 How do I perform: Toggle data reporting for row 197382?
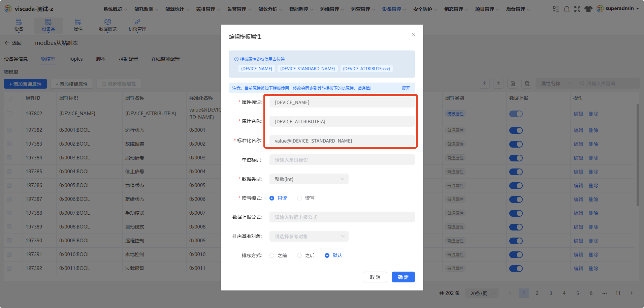(x=516, y=130)
